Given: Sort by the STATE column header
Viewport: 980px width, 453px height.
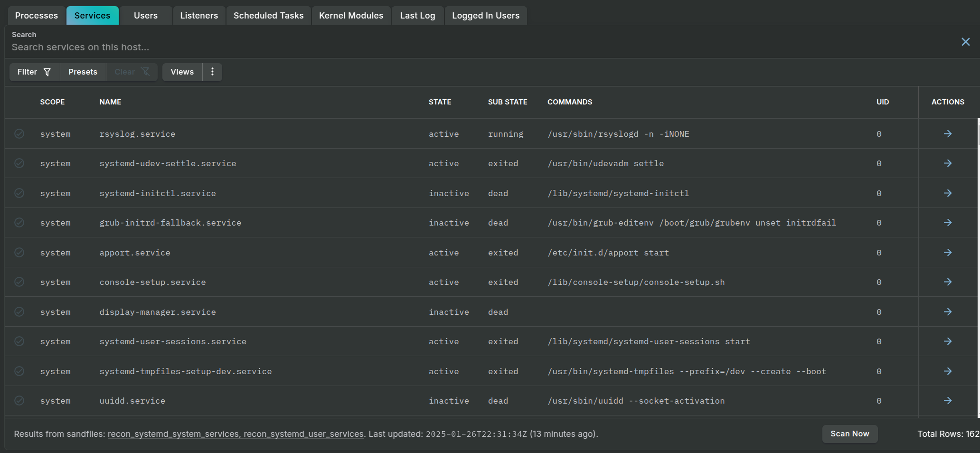Looking at the screenshot, I should click(440, 102).
